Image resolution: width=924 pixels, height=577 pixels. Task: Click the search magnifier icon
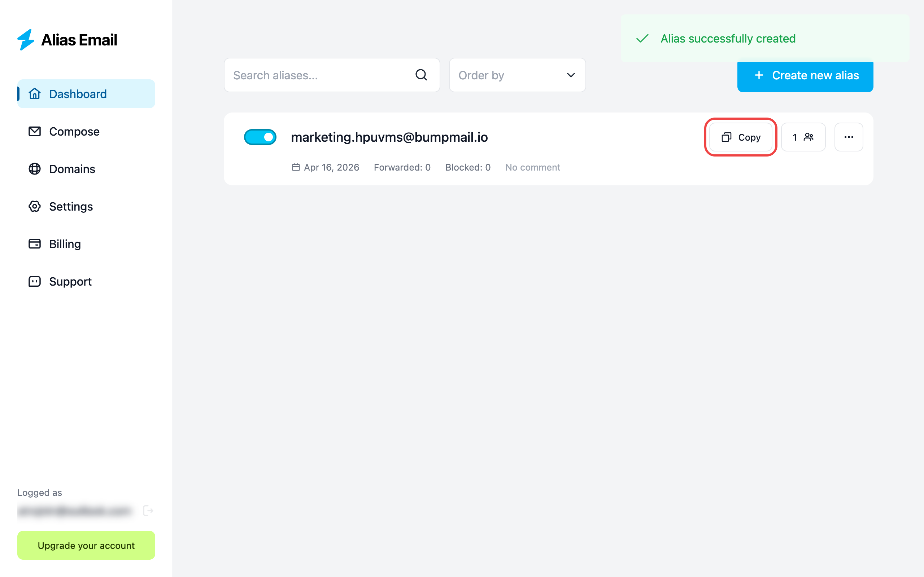[x=421, y=75]
